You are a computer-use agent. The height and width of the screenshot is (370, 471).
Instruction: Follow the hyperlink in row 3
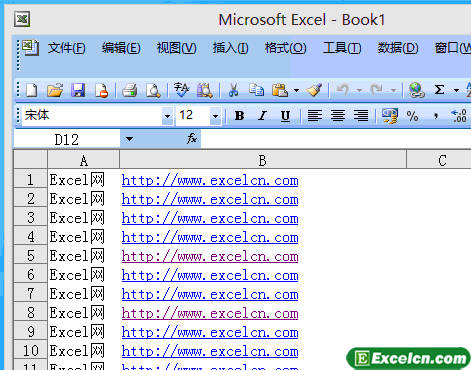point(210,218)
